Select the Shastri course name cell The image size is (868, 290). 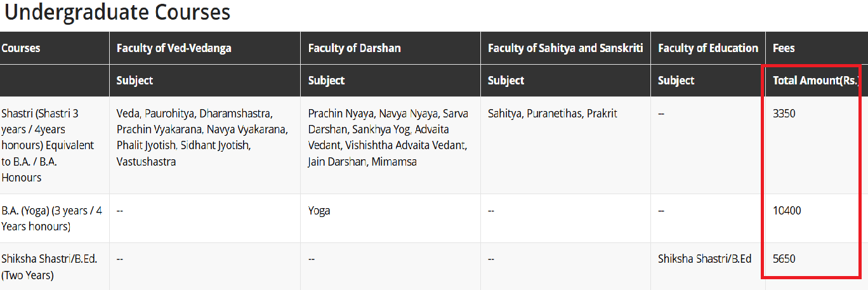48,145
